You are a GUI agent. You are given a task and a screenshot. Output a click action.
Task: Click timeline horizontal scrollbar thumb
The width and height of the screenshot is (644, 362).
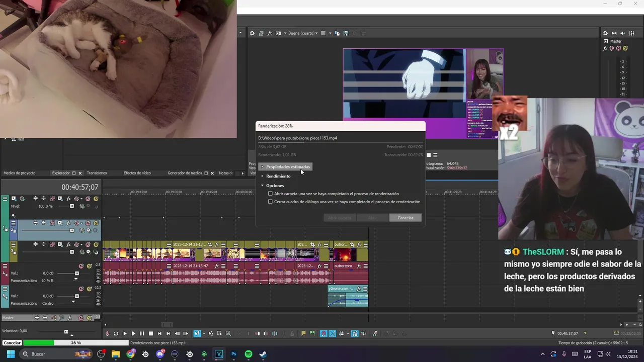coord(167,325)
